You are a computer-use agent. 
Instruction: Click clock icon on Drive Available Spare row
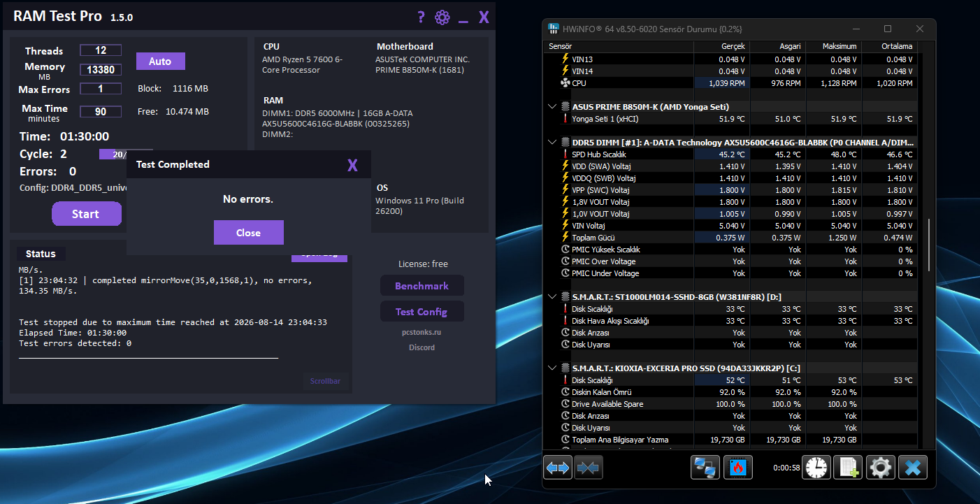(565, 404)
